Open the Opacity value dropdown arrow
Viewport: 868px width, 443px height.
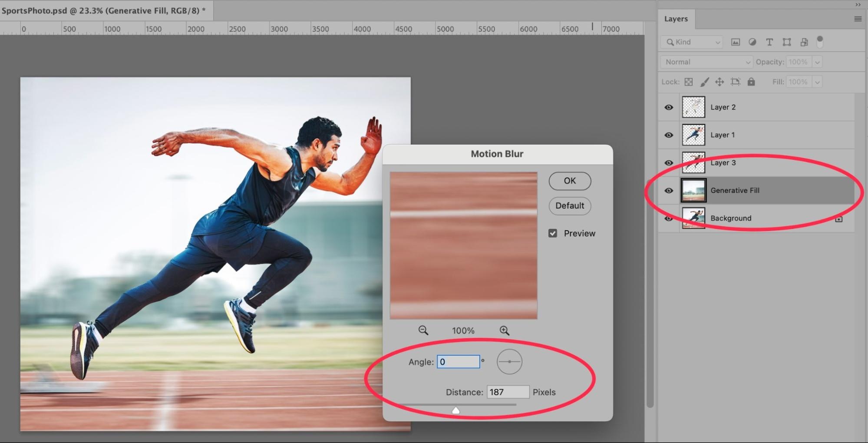817,62
